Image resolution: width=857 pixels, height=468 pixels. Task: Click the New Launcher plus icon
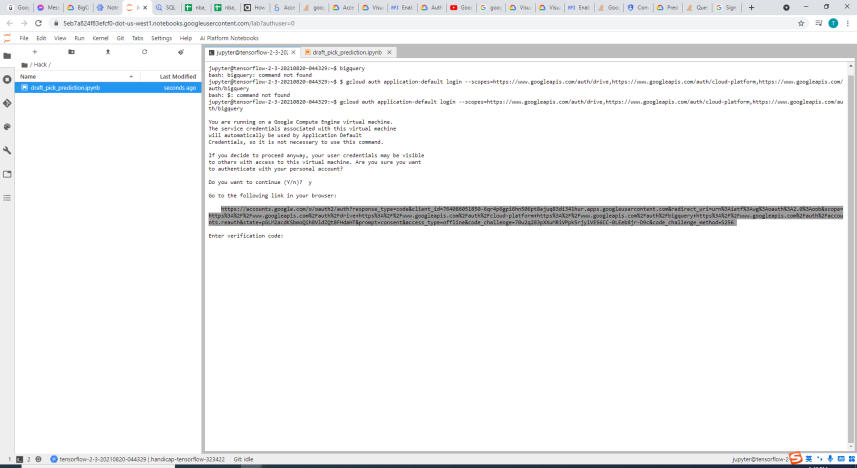pos(34,52)
